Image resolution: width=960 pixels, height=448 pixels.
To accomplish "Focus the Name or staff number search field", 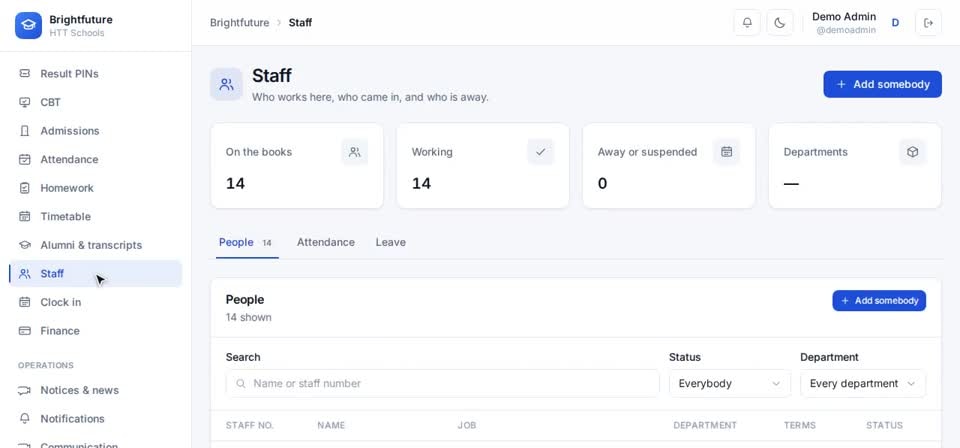I will pos(443,384).
